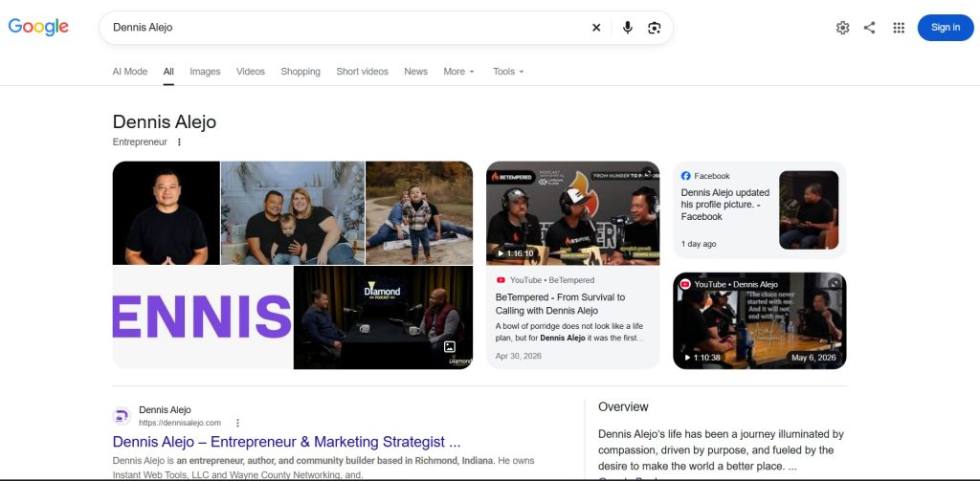Switch to News tab
Image resolution: width=980 pixels, height=481 pixels.
click(415, 71)
